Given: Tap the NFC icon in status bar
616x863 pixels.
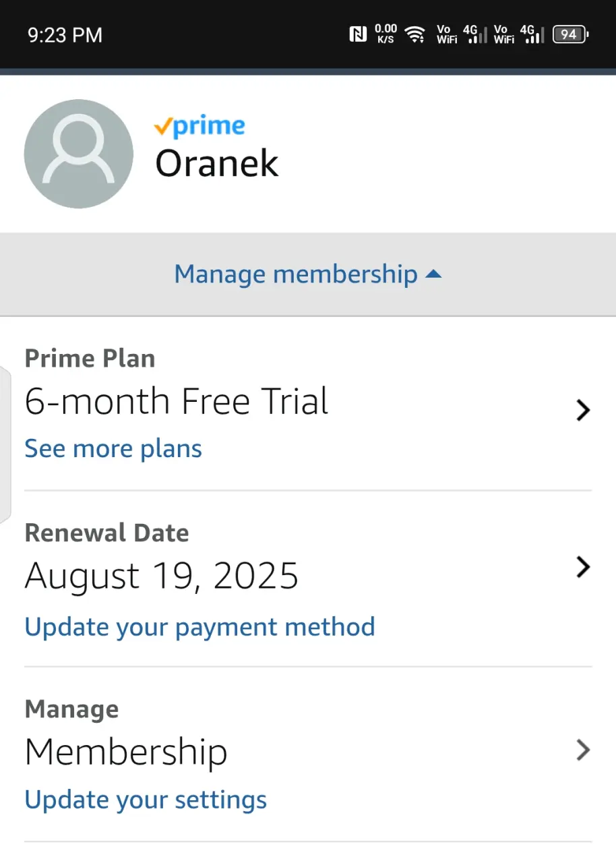Looking at the screenshot, I should (x=358, y=34).
